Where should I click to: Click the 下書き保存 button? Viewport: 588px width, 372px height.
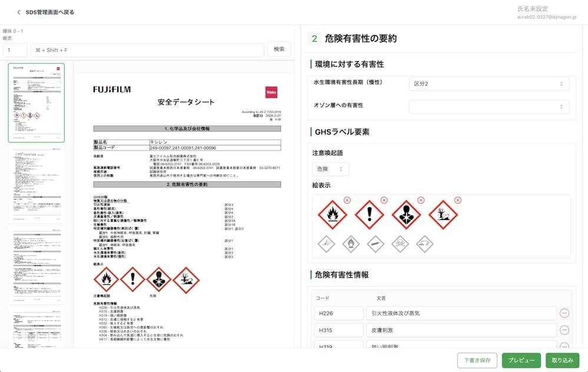(x=477, y=360)
